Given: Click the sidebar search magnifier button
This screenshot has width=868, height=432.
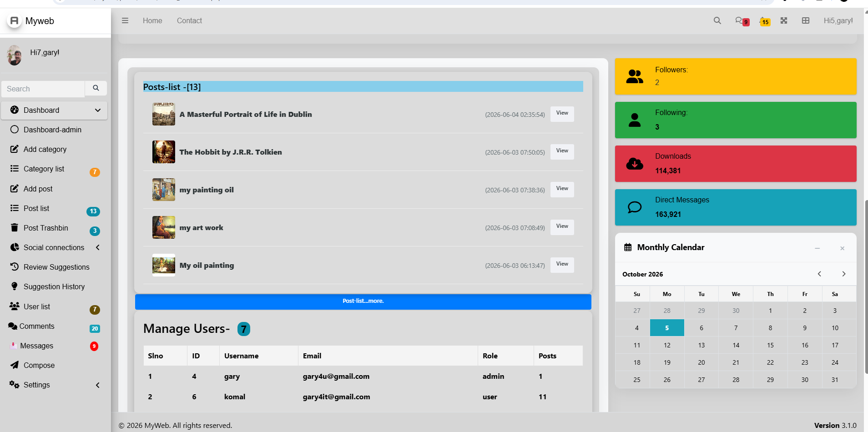Looking at the screenshot, I should pyautogui.click(x=96, y=88).
